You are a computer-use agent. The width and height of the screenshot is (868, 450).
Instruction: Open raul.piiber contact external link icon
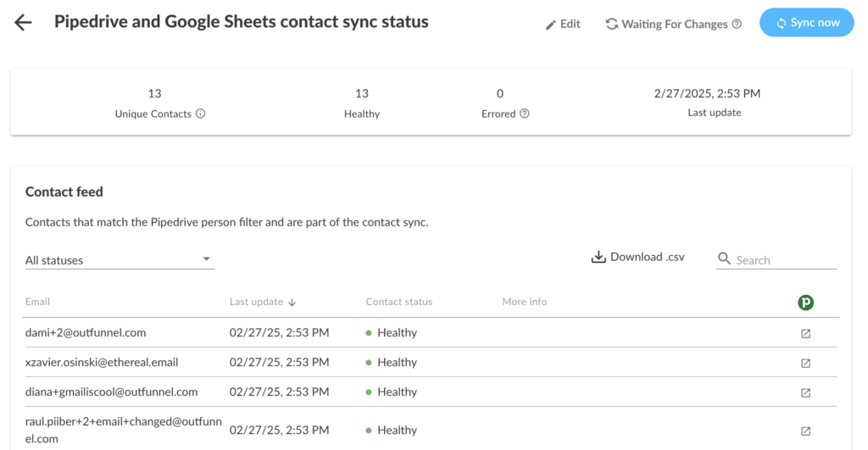click(x=805, y=431)
